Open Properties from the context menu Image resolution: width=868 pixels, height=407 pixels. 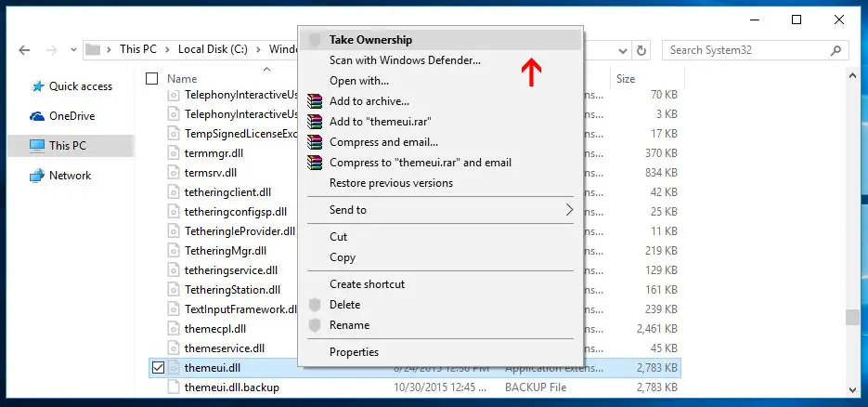coord(441,352)
